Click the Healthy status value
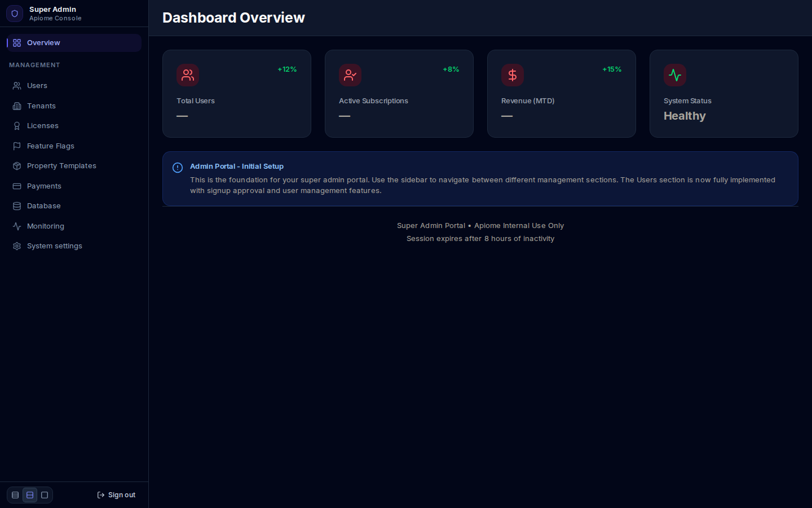 pos(685,116)
